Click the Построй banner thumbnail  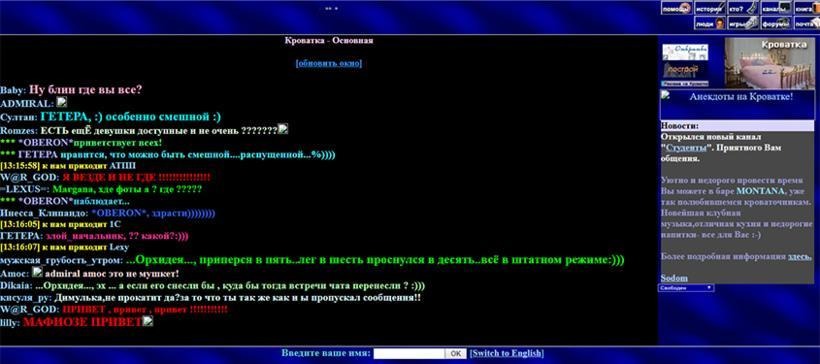[x=681, y=70]
